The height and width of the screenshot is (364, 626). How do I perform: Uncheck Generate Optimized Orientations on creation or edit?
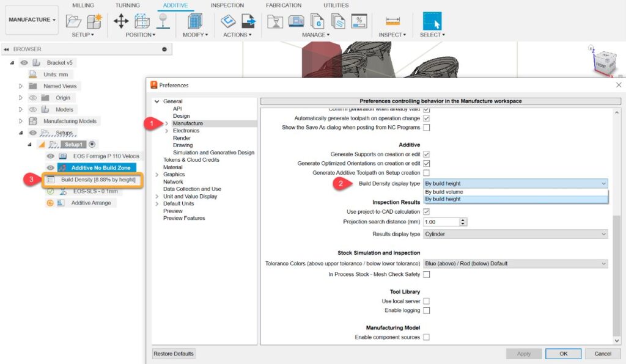(426, 164)
